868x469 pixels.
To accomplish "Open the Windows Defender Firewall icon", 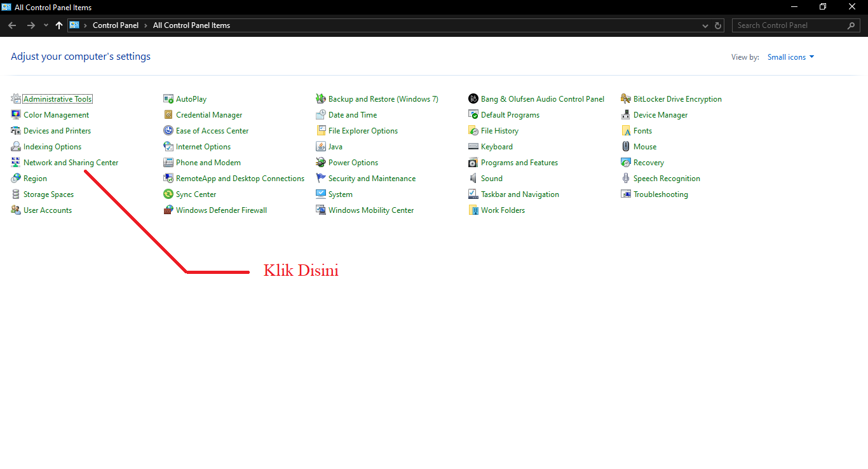I will click(x=168, y=210).
